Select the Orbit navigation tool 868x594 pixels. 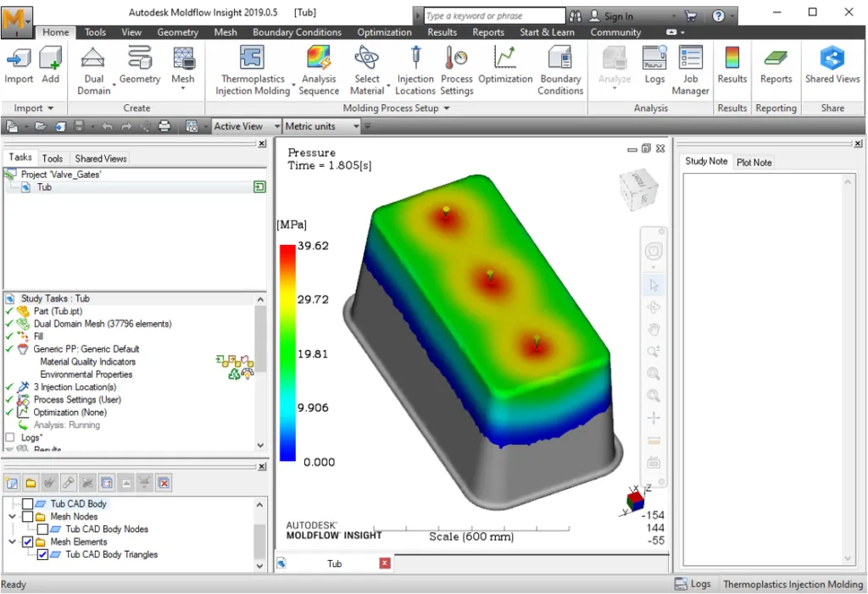[x=654, y=308]
